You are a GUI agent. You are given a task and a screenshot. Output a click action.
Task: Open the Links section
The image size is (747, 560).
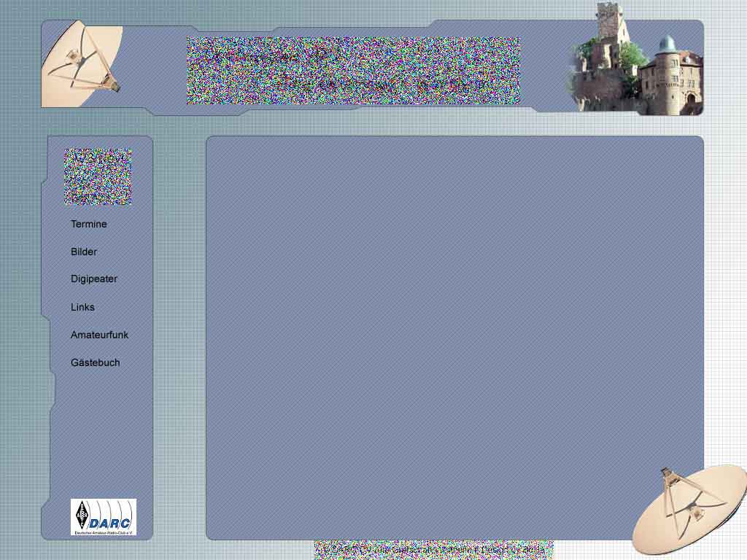click(x=82, y=307)
